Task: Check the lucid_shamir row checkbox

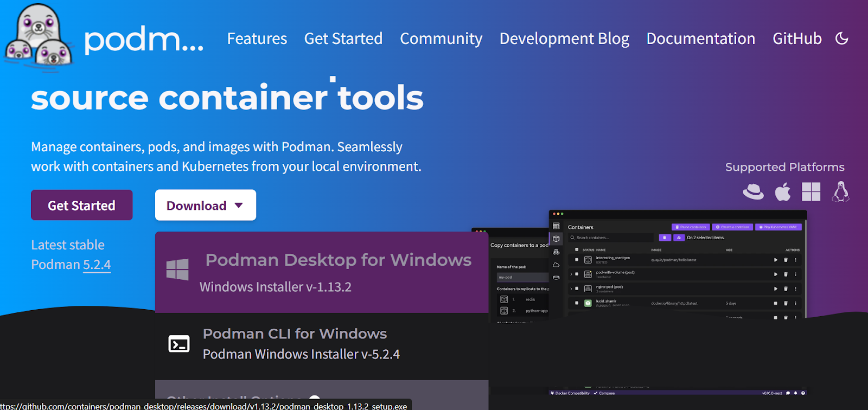Action: (x=576, y=303)
